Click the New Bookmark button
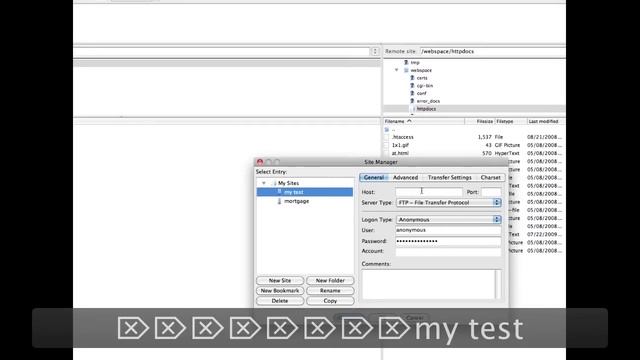Image resolution: width=640 pixels, height=360 pixels. pos(280,291)
